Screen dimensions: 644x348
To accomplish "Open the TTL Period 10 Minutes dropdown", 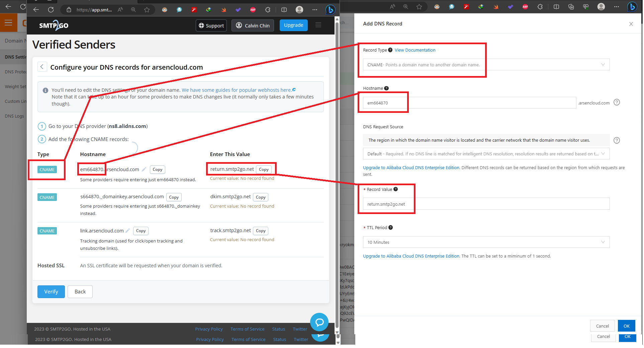I will coord(486,242).
